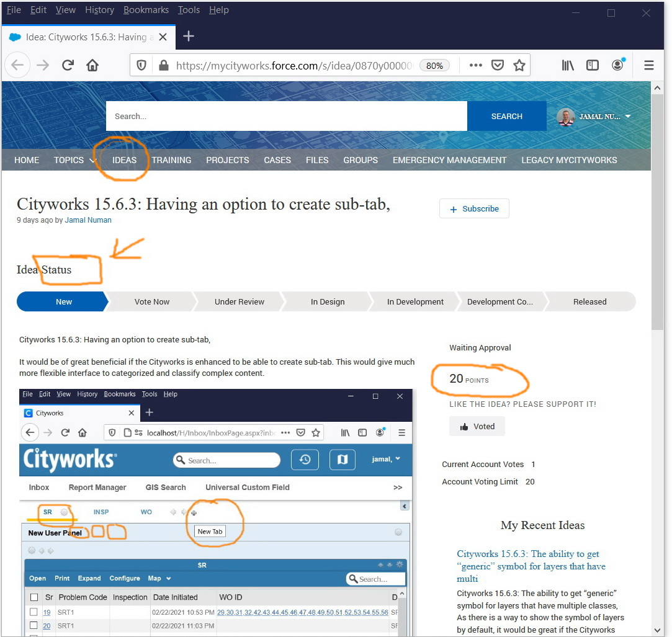Click the magnifier in the SR panel search box
This screenshot has height=637, width=672.
[x=353, y=578]
